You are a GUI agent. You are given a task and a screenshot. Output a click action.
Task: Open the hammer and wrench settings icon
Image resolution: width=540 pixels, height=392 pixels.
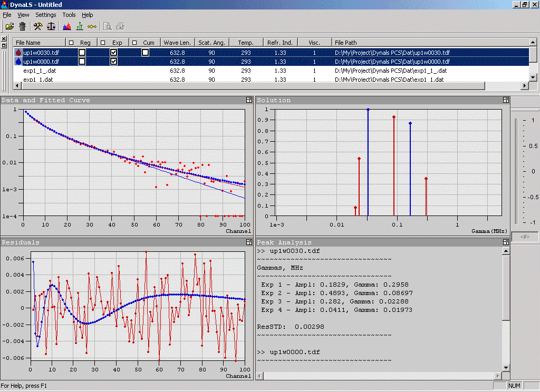[38, 26]
